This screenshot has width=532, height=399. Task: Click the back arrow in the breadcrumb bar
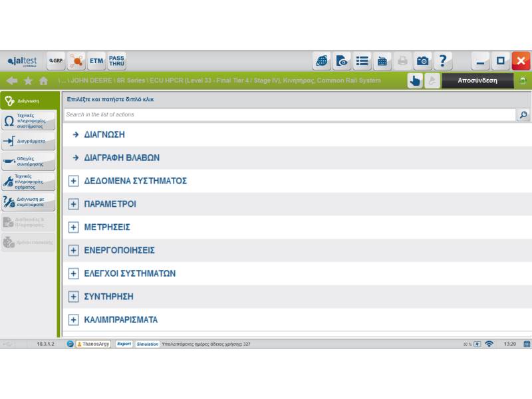click(x=11, y=81)
